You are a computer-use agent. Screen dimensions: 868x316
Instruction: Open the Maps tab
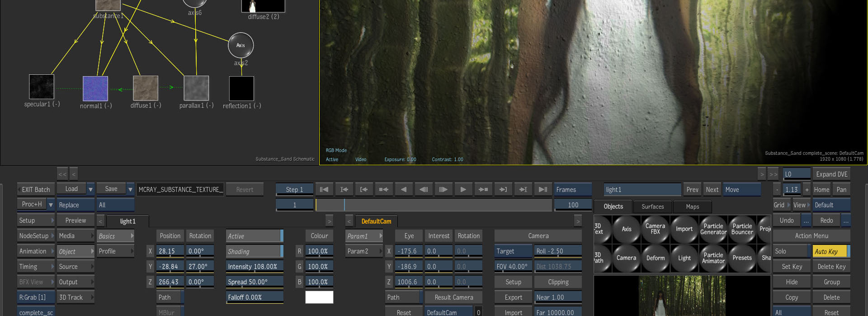[x=692, y=206]
